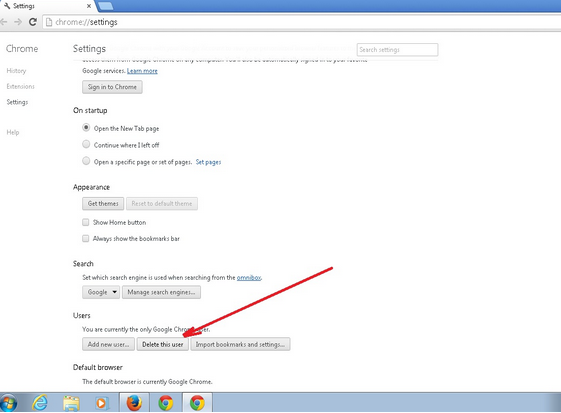Open a new tab button

pyautogui.click(x=106, y=6)
